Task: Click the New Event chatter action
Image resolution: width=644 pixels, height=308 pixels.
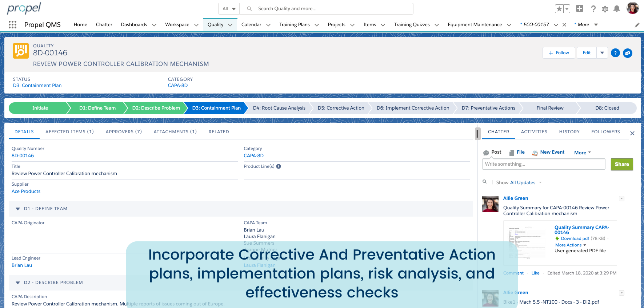Action: [548, 152]
